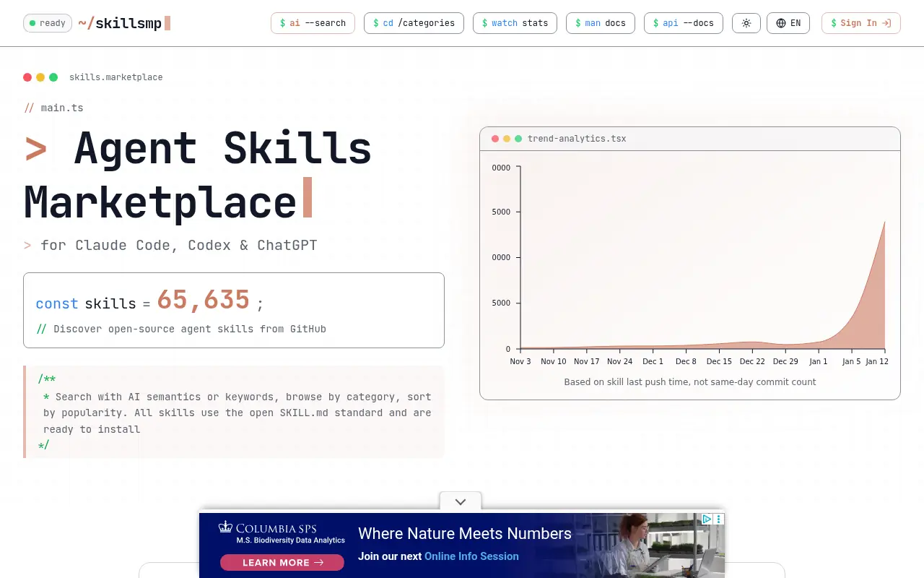The height and width of the screenshot is (578, 924).
Task: Click the green dot on trend-analytics.tsx window
Action: click(518, 139)
